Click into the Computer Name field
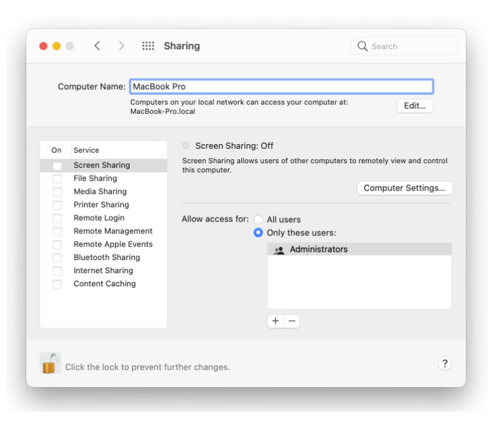 [281, 86]
